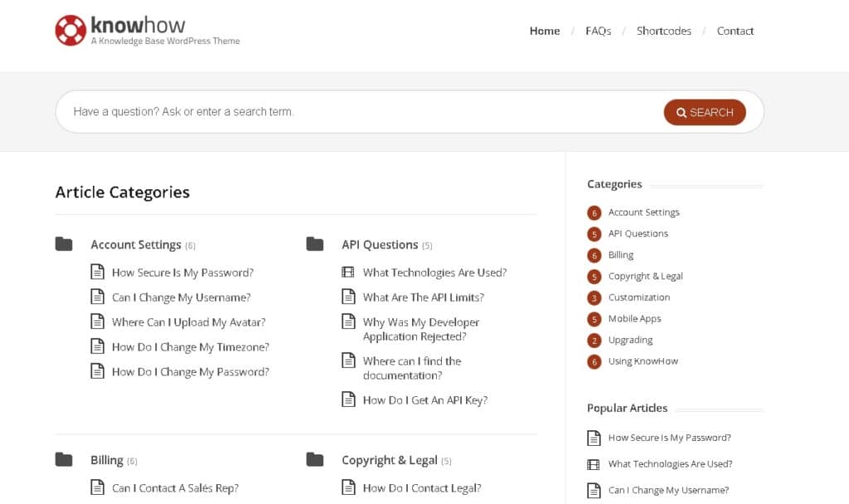849x504 pixels.
Task: Open the FAQs page
Action: coord(598,31)
